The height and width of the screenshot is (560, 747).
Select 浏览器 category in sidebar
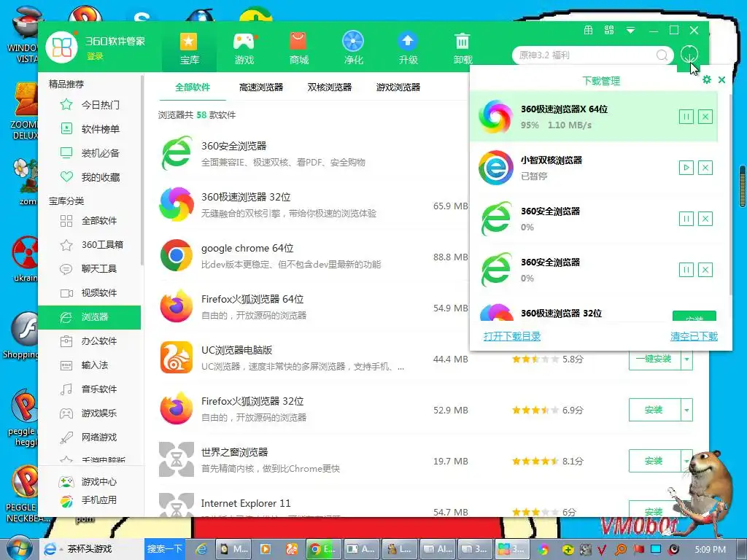tap(90, 317)
